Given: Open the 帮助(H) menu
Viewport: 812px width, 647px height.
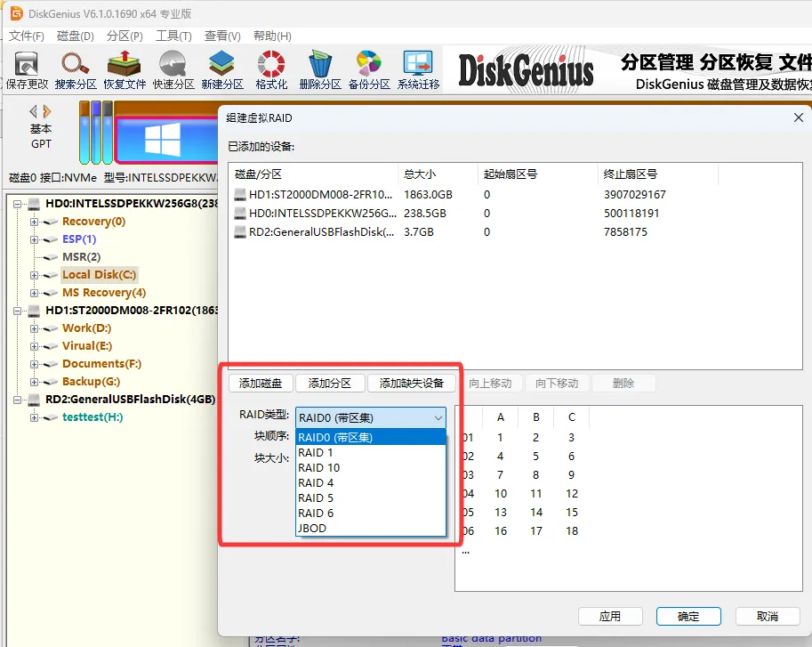Looking at the screenshot, I should coord(272,36).
